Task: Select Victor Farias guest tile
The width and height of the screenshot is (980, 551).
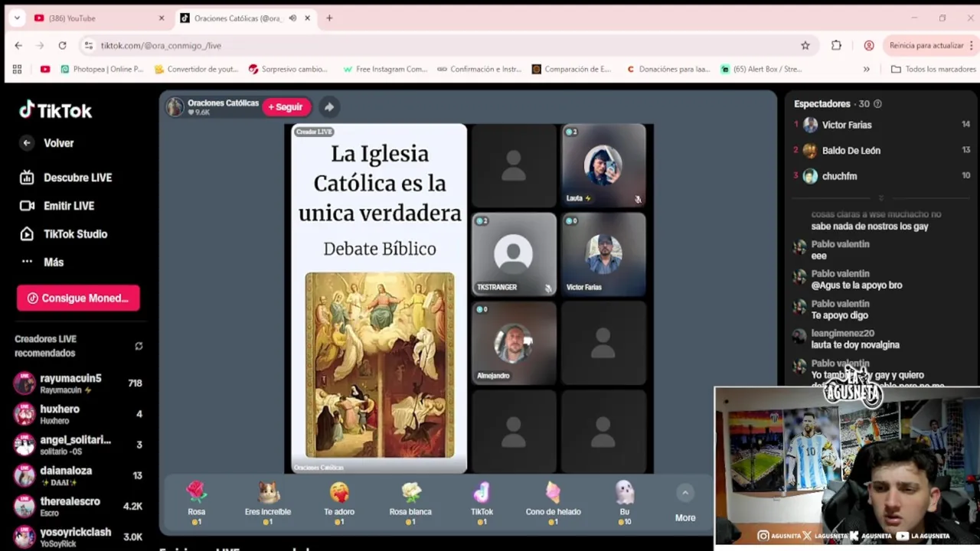Action: pyautogui.click(x=603, y=254)
